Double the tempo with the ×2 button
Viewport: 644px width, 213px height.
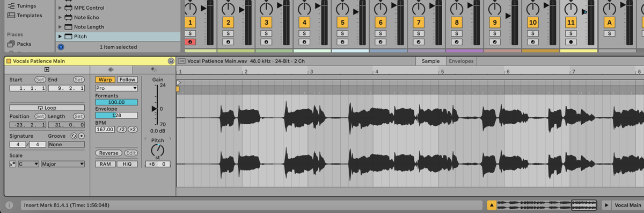pyautogui.click(x=133, y=130)
